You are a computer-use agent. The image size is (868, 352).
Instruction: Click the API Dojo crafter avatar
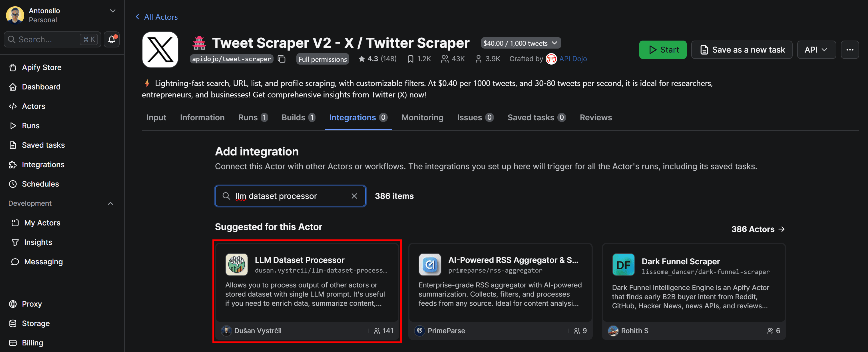[x=551, y=58]
